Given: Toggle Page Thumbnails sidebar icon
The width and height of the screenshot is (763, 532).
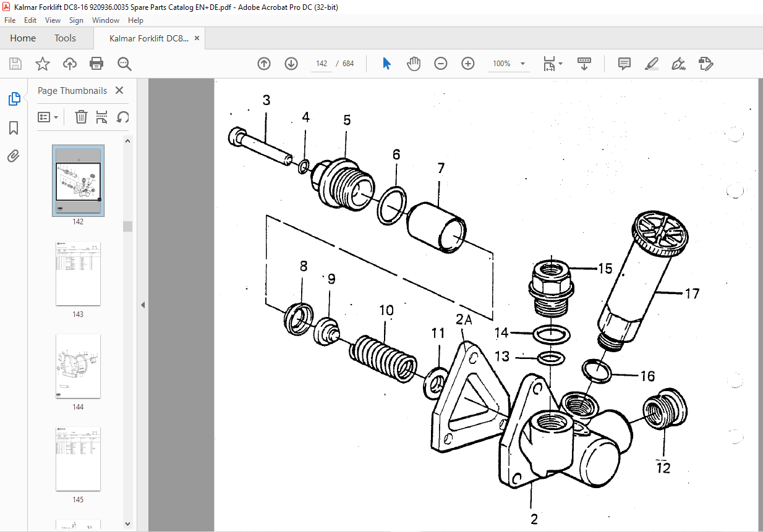Looking at the screenshot, I should (x=14, y=98).
